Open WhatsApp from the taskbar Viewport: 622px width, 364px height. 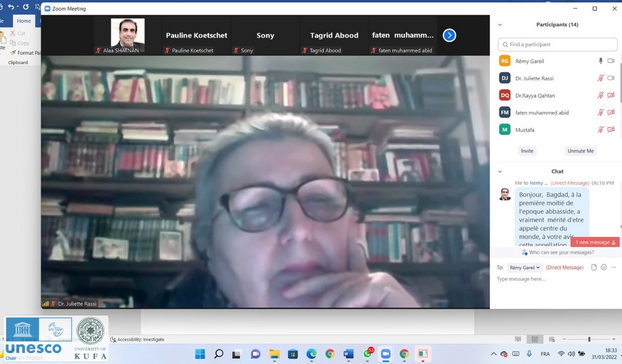coord(367,354)
